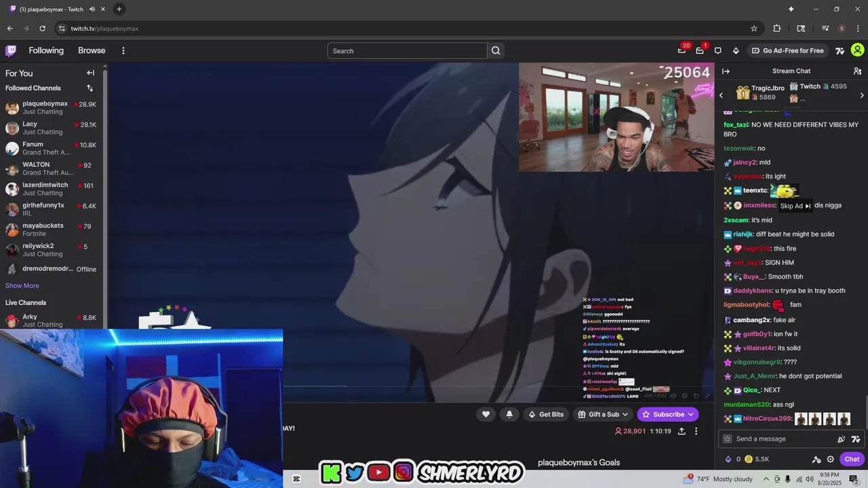Open plaqueboymax in followed channels
The height and width of the screenshot is (488, 868).
pos(52,108)
